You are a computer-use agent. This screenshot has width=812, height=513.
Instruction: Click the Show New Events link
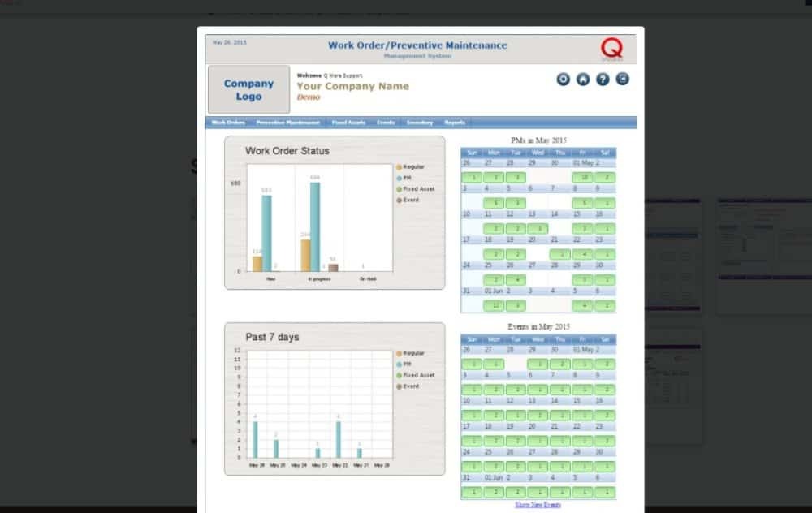(538, 504)
